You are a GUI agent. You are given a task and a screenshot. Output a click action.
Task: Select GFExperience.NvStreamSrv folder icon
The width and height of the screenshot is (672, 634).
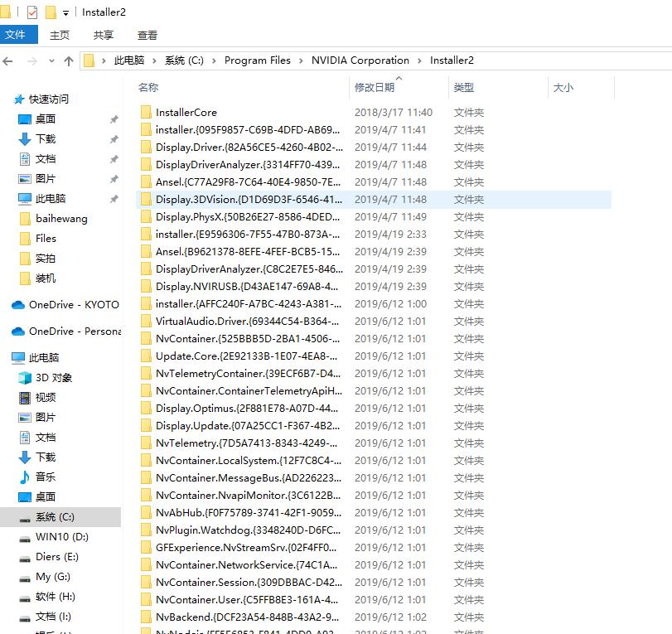tap(146, 548)
